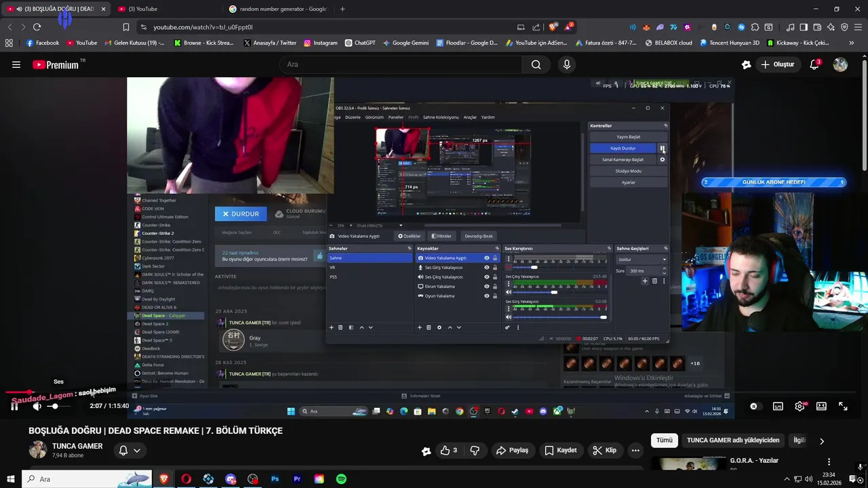Select the Tümü filter chip

click(x=665, y=440)
